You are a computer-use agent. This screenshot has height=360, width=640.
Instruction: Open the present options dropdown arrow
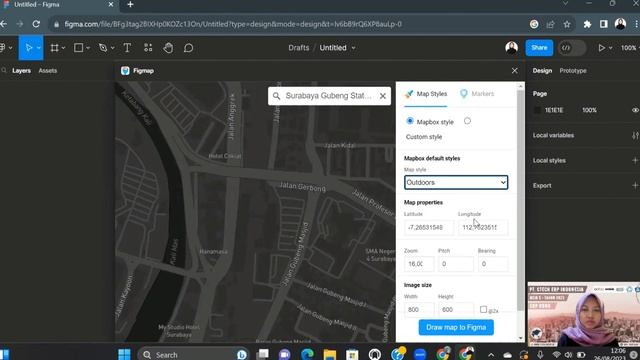(611, 48)
